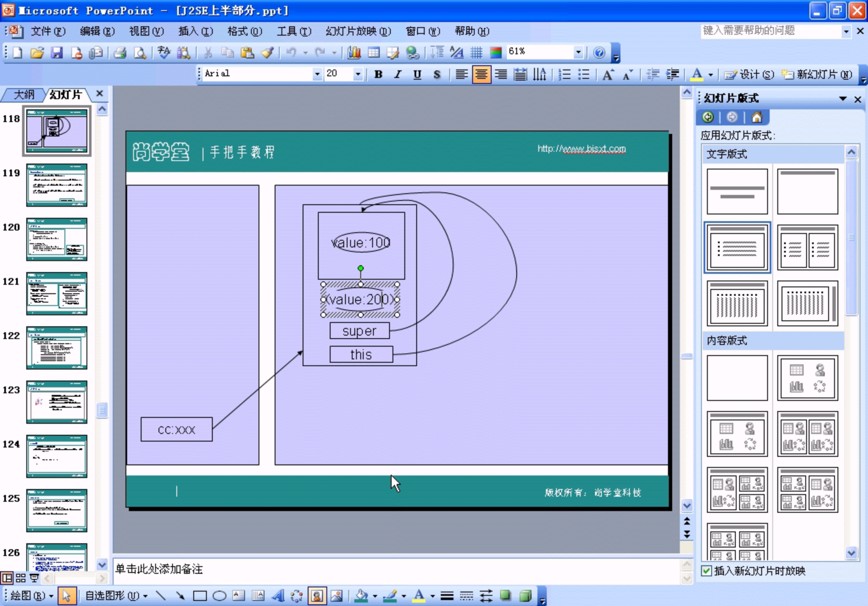Viewport: 868px width, 606px height.
Task: Select slide 121 thumbnail
Action: (x=57, y=293)
